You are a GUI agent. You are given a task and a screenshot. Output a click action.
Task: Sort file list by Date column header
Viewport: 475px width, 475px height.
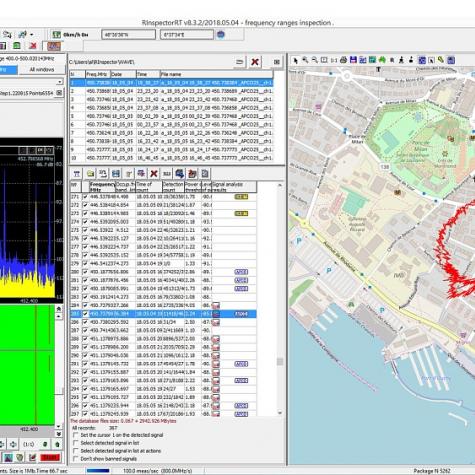[x=123, y=74]
